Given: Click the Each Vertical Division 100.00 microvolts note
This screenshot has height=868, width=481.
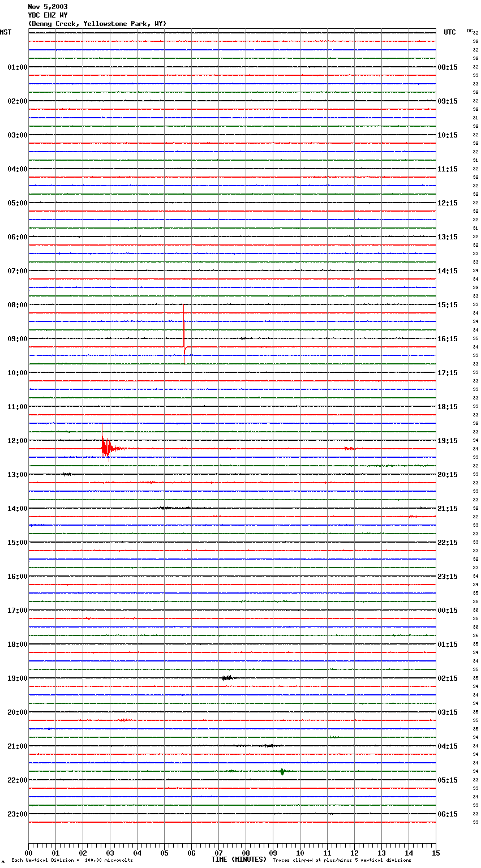Looking at the screenshot, I should click(x=72, y=861).
